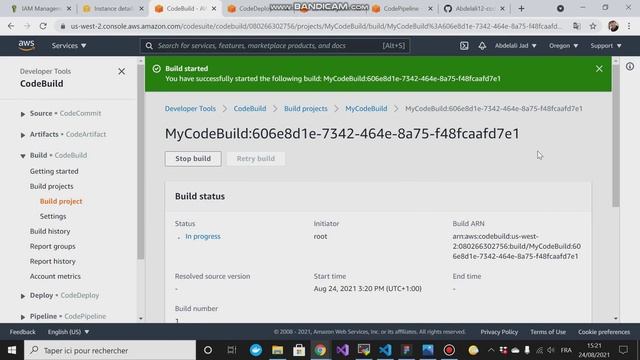Screen dimensions: 640x360
Task: Click the Retry build button
Action: 256,159
